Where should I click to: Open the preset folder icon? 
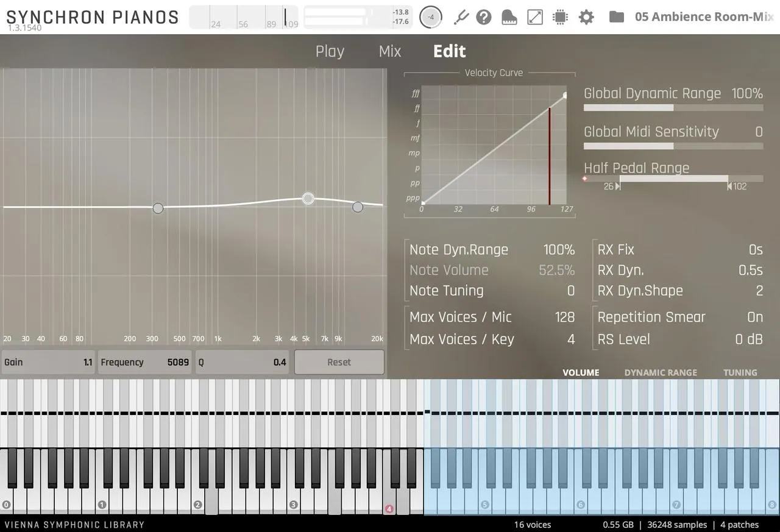(617, 17)
